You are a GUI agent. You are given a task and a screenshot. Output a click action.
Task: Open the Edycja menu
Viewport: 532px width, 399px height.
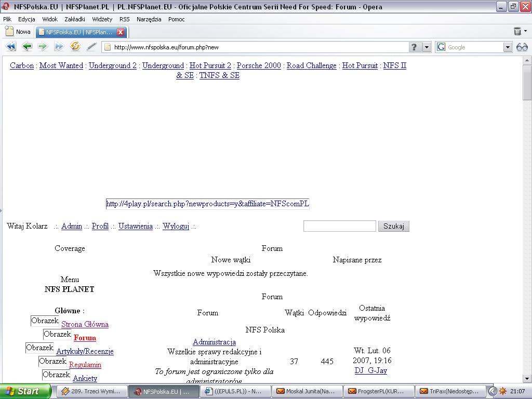click(x=27, y=19)
